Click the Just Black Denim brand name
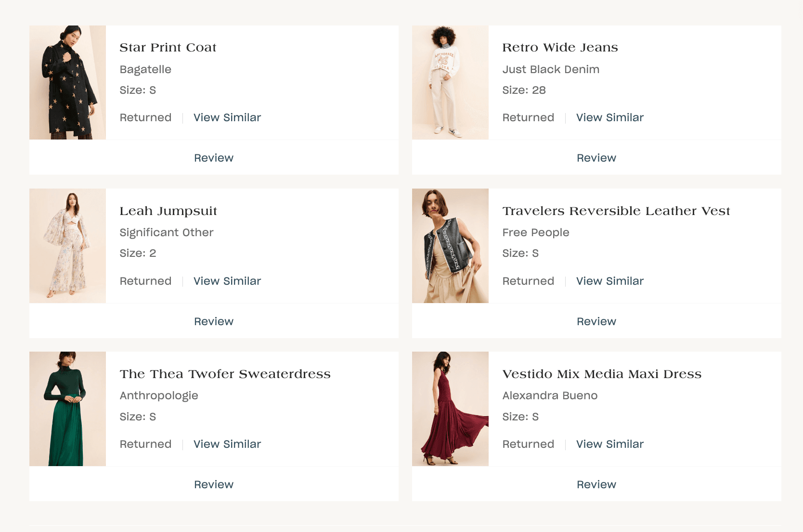 point(551,69)
